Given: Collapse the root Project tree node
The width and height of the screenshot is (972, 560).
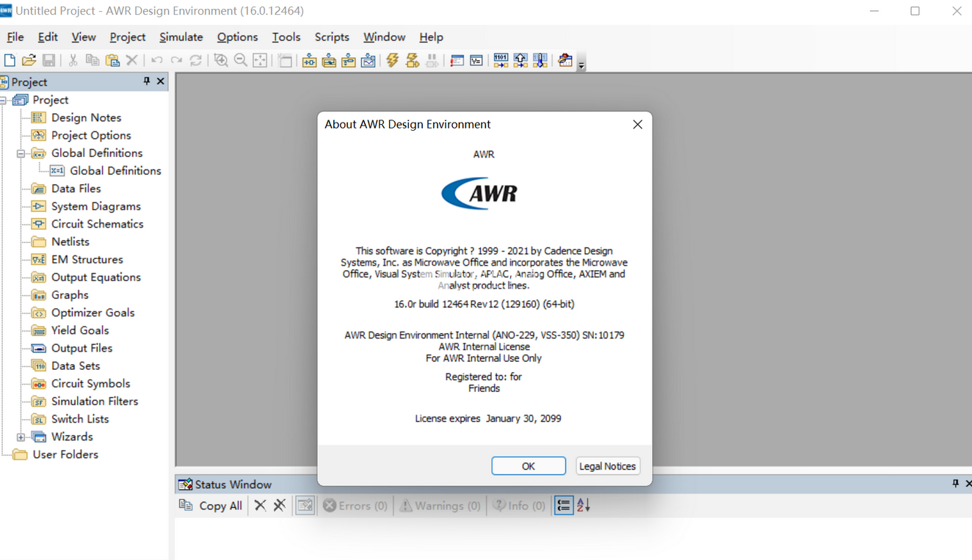Looking at the screenshot, I should pyautogui.click(x=3, y=100).
